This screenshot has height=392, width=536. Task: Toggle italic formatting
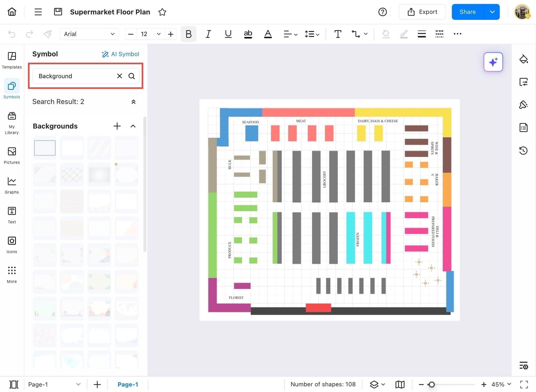[208, 34]
